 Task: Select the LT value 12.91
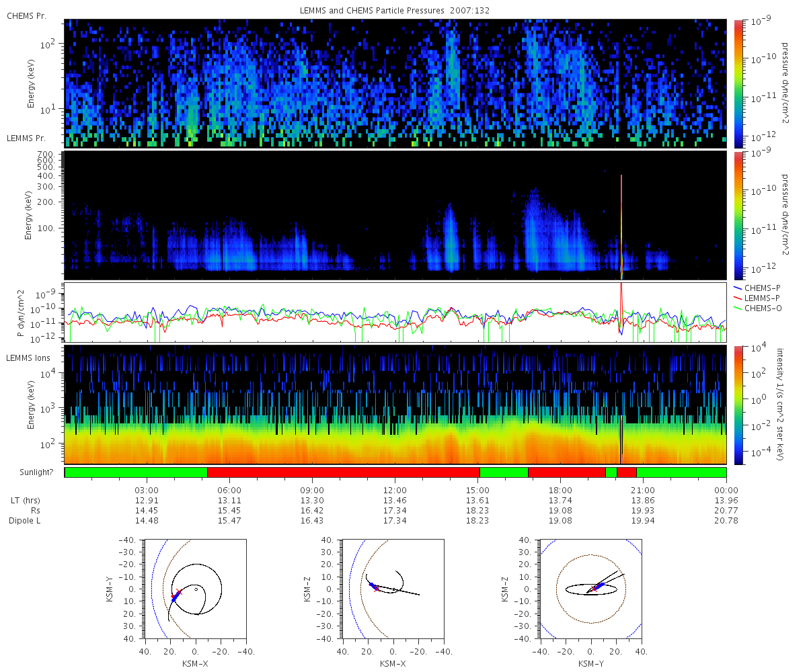(x=147, y=501)
